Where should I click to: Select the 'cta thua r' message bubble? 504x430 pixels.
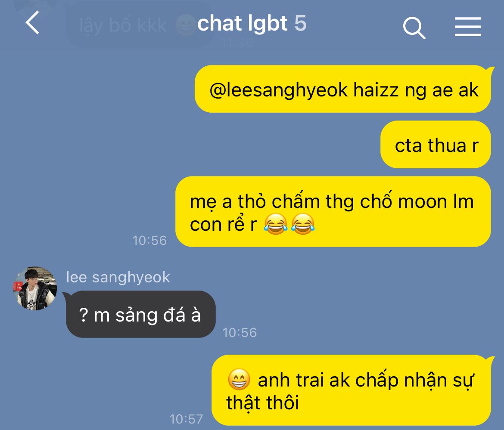point(436,145)
